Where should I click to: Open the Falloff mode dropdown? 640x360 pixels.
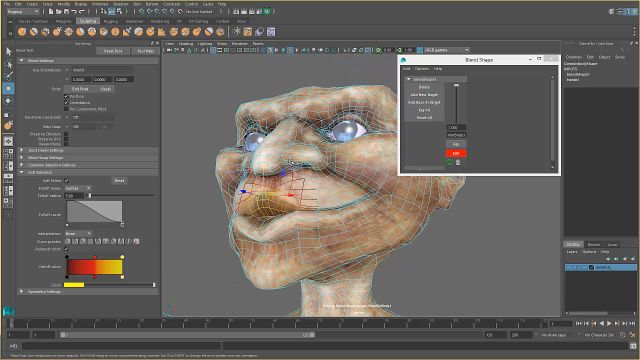tap(78, 188)
